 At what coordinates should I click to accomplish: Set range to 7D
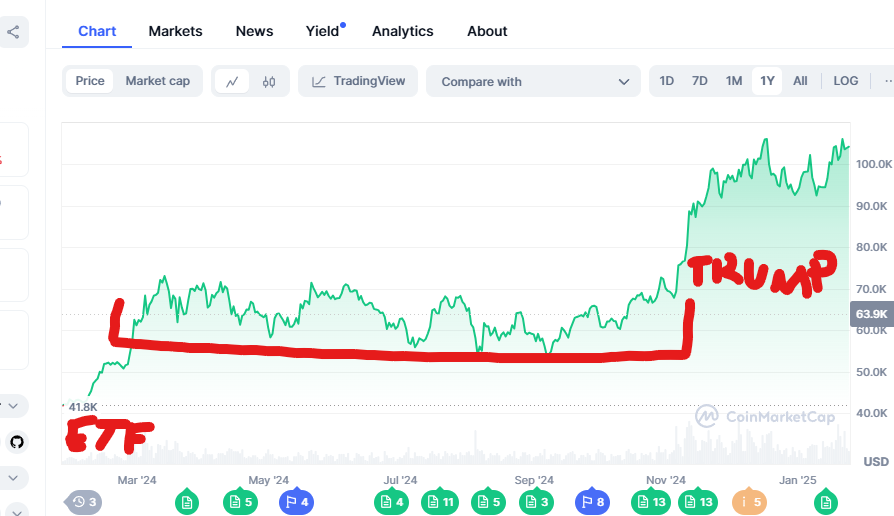coord(700,81)
